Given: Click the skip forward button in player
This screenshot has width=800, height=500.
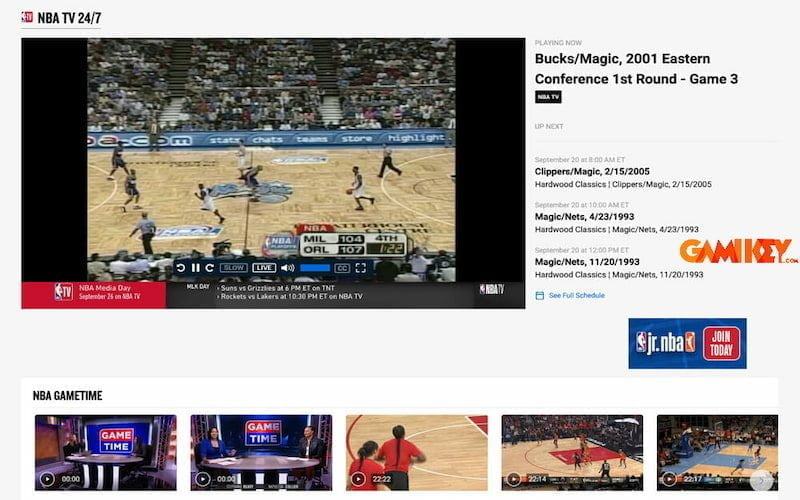Looking at the screenshot, I should click(210, 268).
